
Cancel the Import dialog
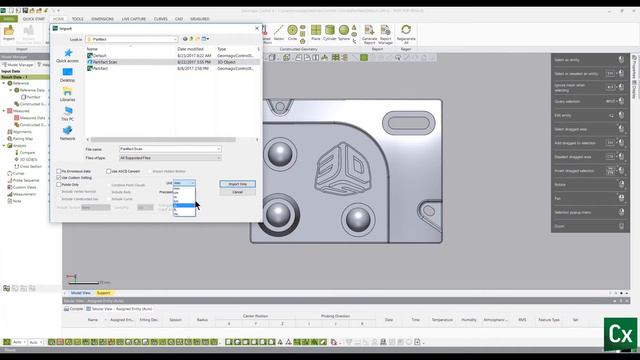tap(238, 192)
